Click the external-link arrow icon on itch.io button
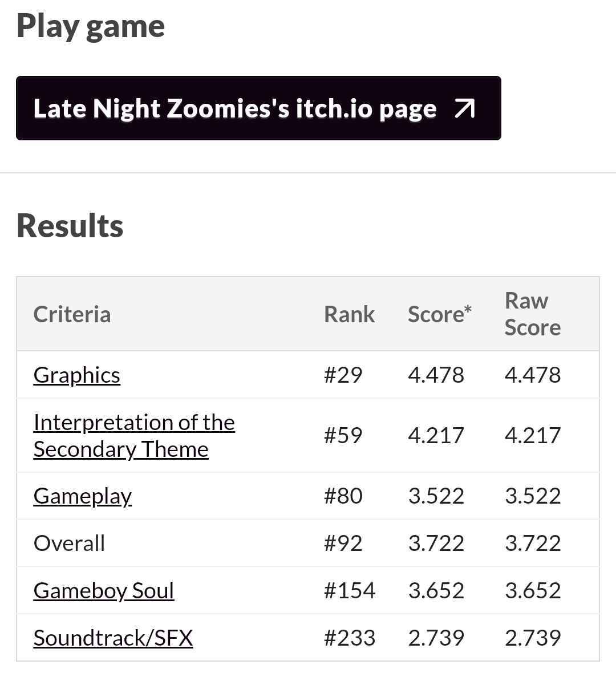 click(x=464, y=108)
